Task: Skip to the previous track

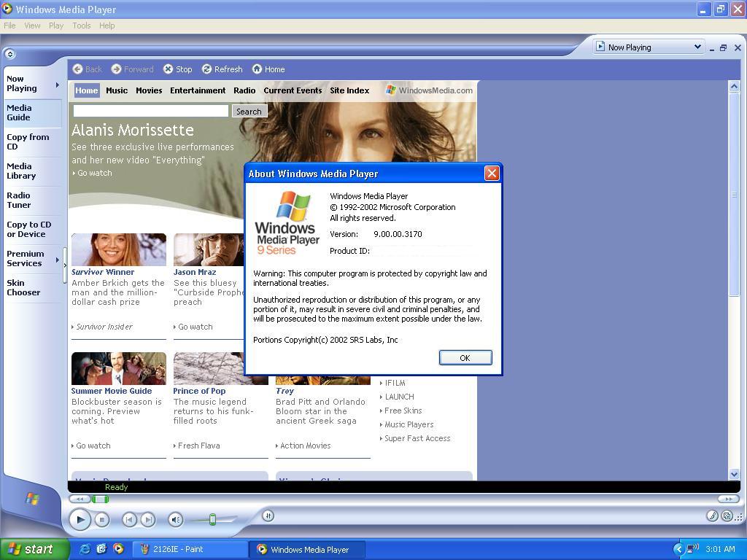Action: coord(129,519)
